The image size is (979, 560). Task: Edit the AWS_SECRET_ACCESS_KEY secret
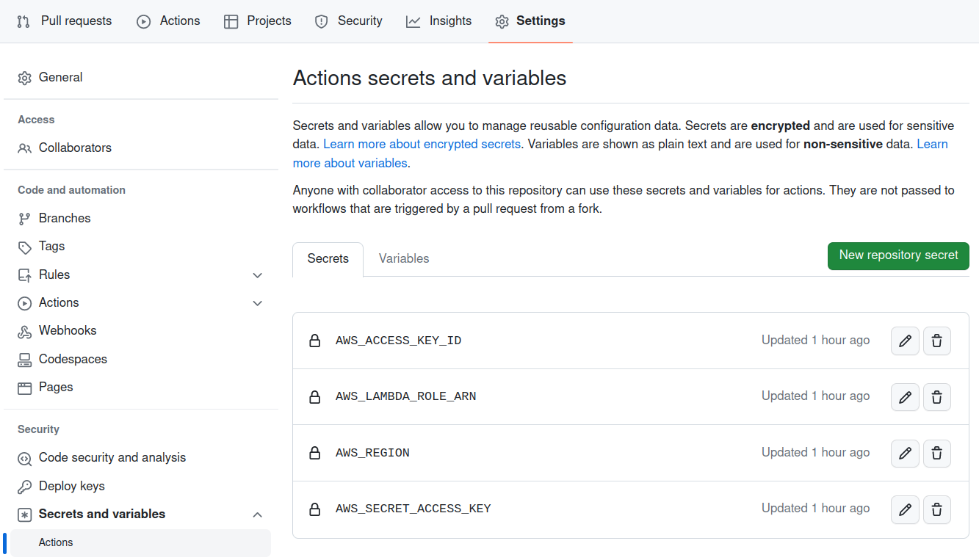(x=905, y=509)
